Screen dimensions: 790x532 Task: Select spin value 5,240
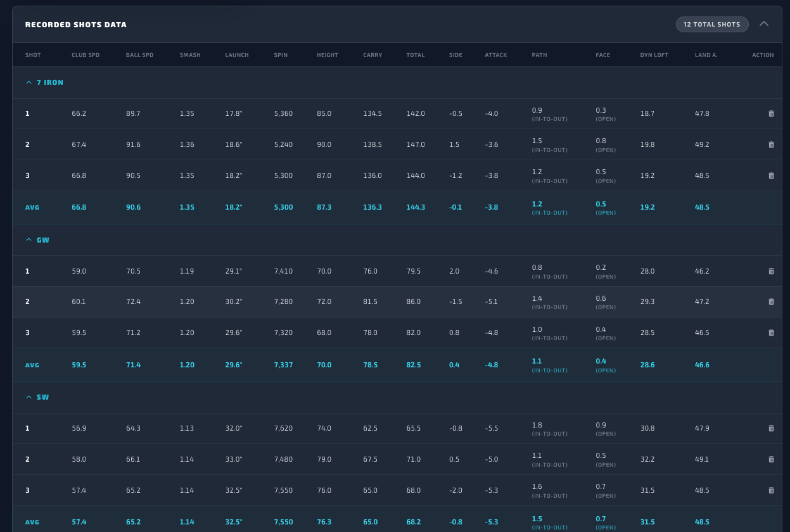[283, 144]
